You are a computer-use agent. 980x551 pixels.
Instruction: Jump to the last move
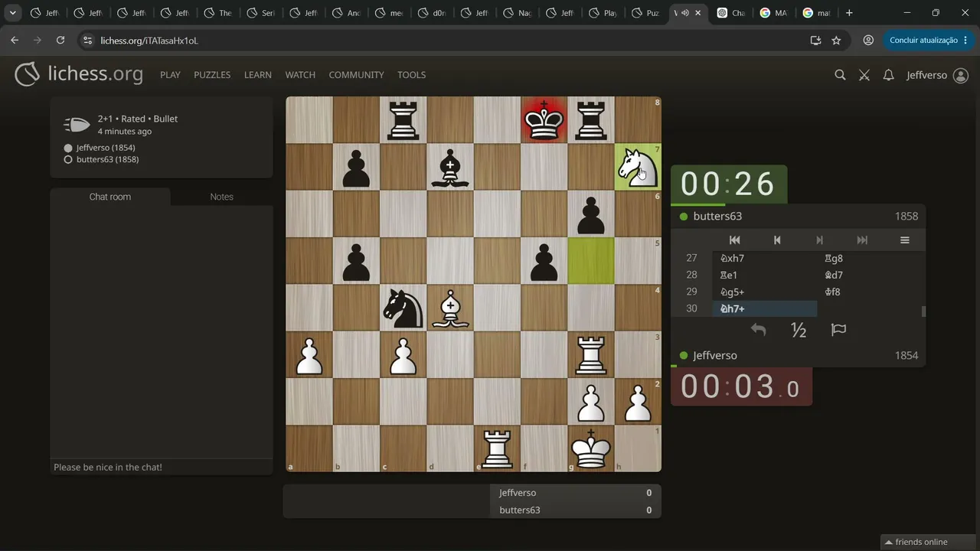862,240
